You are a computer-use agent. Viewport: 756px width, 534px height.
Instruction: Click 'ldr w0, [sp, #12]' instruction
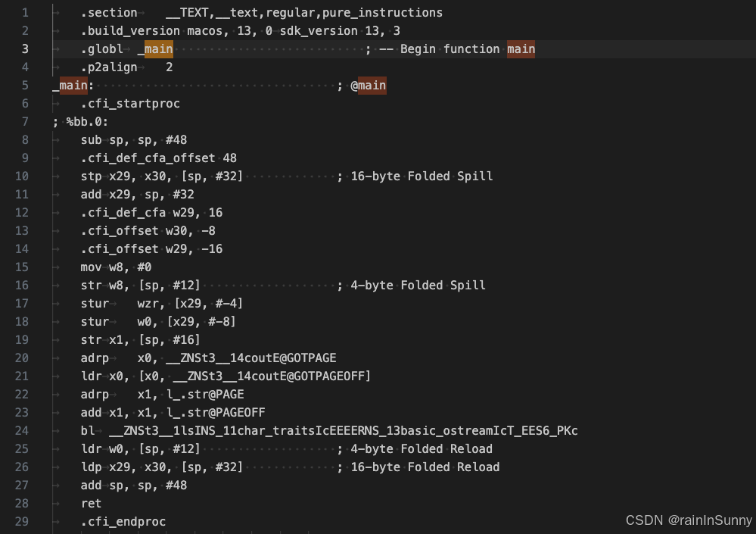(140, 448)
